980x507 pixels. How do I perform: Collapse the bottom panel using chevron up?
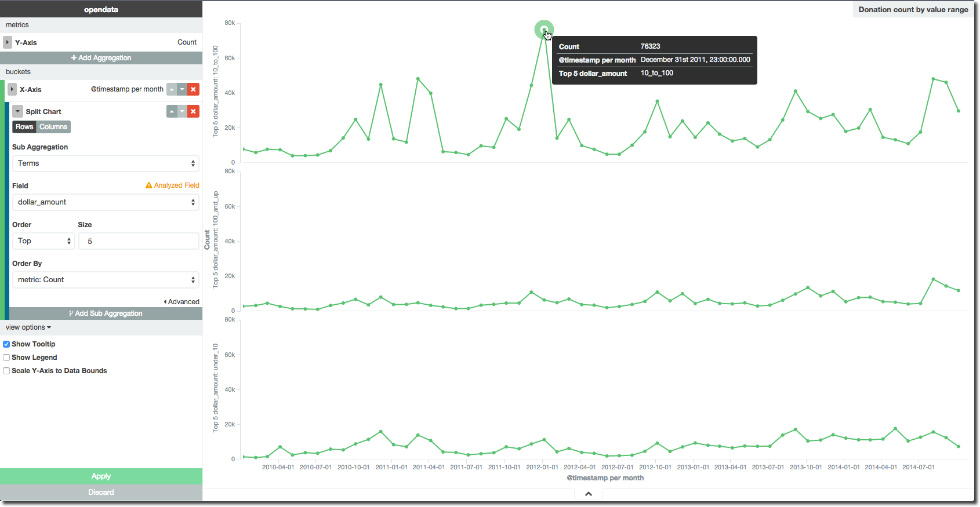pyautogui.click(x=588, y=494)
